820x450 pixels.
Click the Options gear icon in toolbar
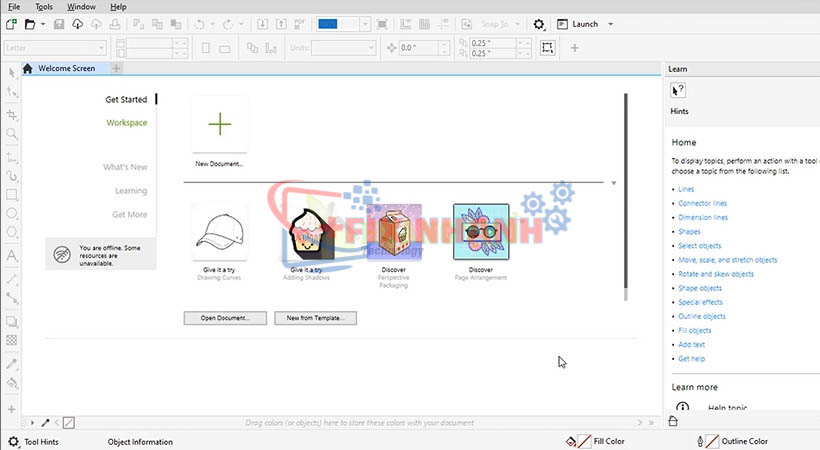click(x=539, y=24)
